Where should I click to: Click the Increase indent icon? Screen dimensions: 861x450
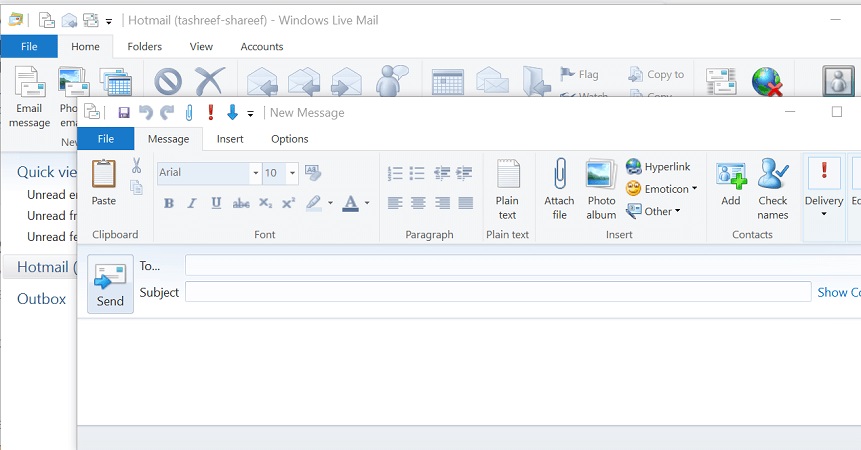(x=464, y=173)
